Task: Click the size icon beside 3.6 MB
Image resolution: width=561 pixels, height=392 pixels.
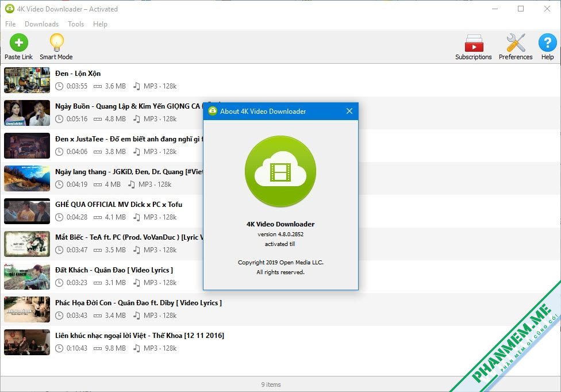Action: 98,87
